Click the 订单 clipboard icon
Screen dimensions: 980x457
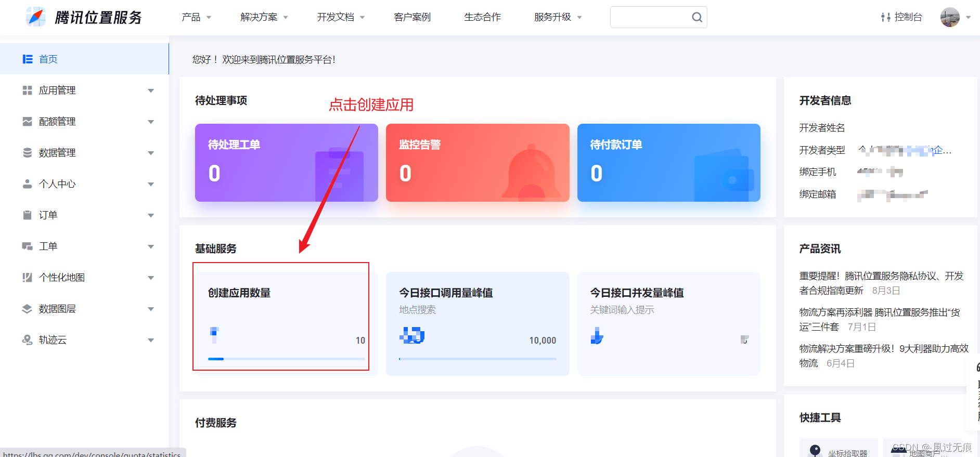(28, 215)
